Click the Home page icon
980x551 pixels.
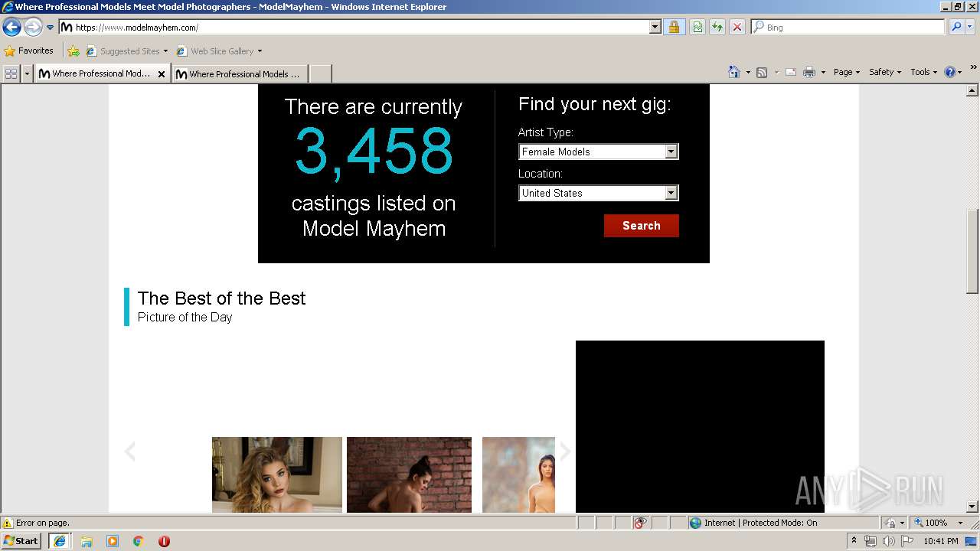734,72
